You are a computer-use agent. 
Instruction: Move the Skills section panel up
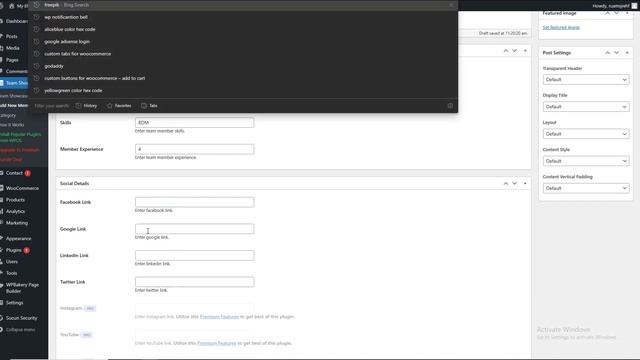pyautogui.click(x=506, y=51)
